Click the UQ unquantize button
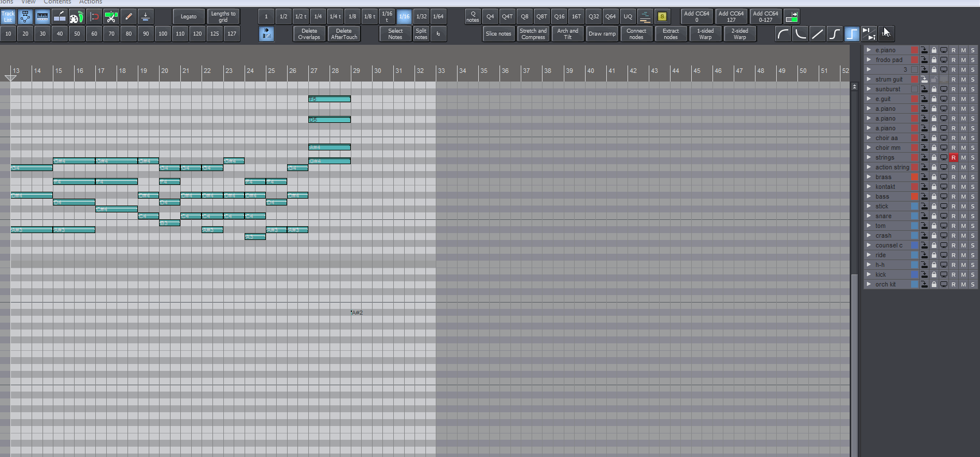The width and height of the screenshot is (980, 457). [x=628, y=17]
